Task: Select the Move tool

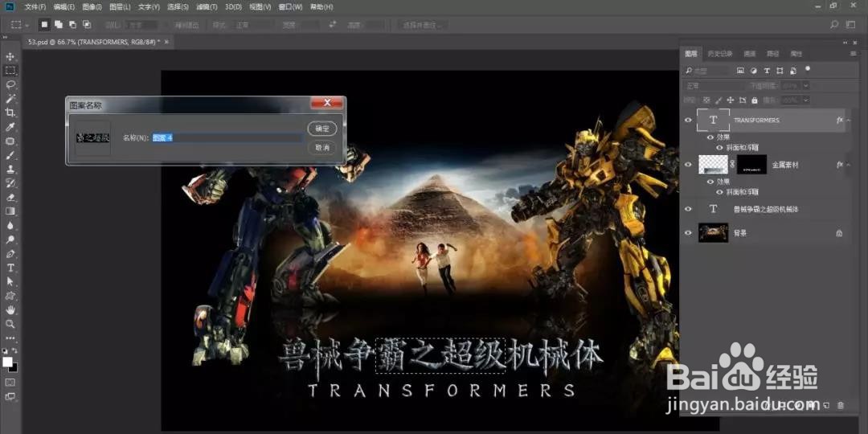Action: [x=10, y=56]
